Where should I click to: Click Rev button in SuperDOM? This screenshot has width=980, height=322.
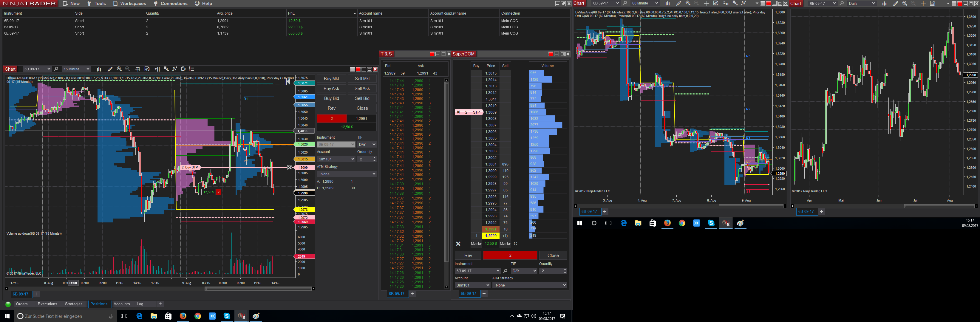click(468, 256)
